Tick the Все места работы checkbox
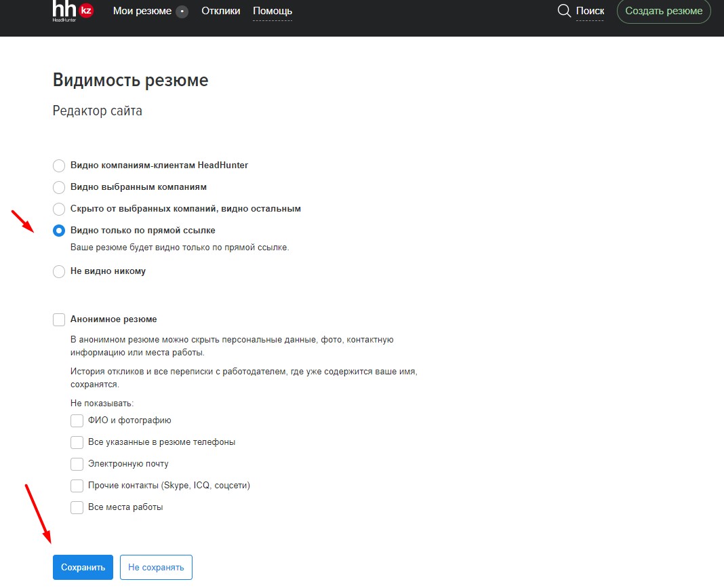Image resolution: width=724 pixels, height=588 pixels. click(x=77, y=507)
